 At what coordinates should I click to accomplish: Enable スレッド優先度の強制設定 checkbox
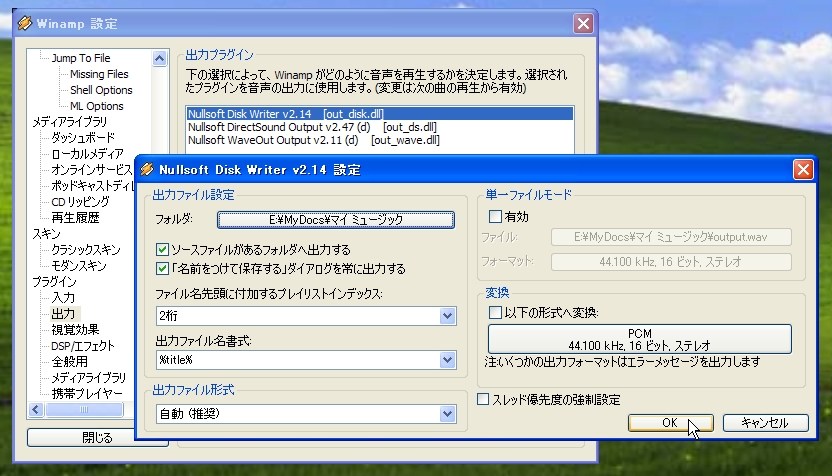click(483, 399)
